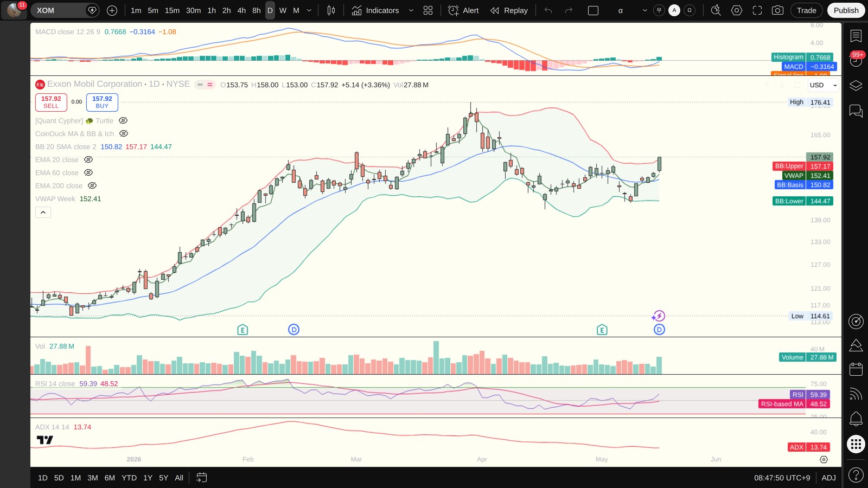Toggle the ADJ adjusted data button
The height and width of the screenshot is (488, 868).
click(828, 478)
